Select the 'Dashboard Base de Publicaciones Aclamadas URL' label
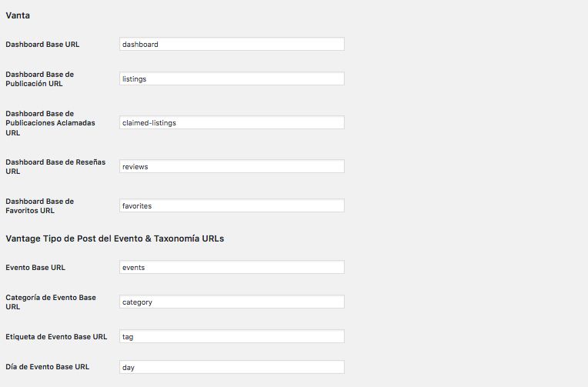Viewport: 588px width, 387px height. (x=50, y=123)
